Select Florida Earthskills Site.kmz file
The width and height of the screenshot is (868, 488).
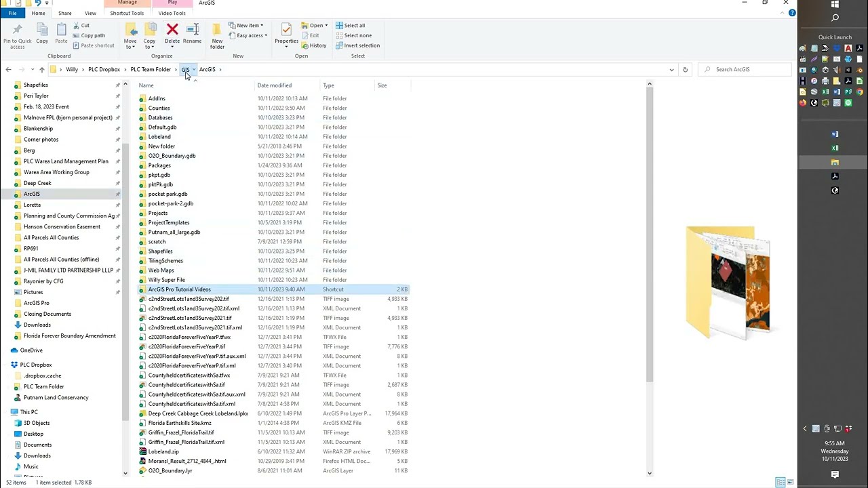(180, 423)
